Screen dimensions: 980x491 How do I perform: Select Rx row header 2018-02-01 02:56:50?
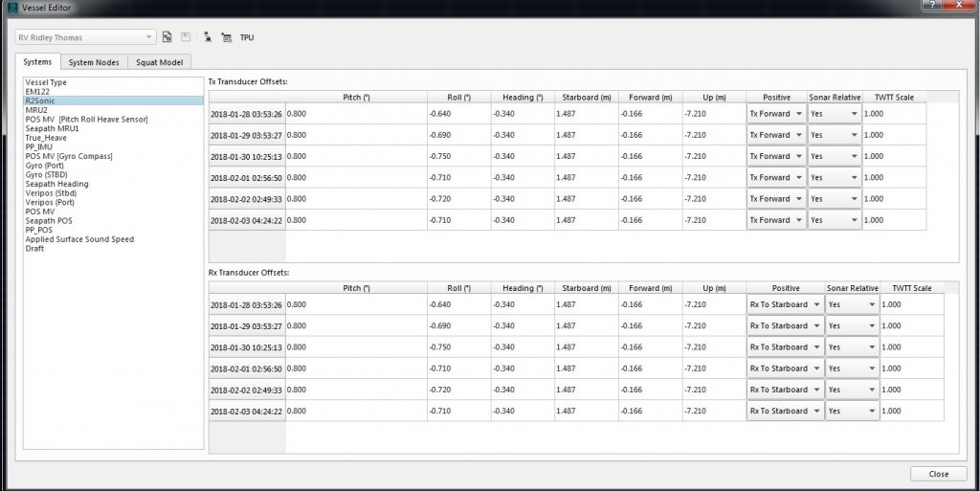click(x=246, y=368)
